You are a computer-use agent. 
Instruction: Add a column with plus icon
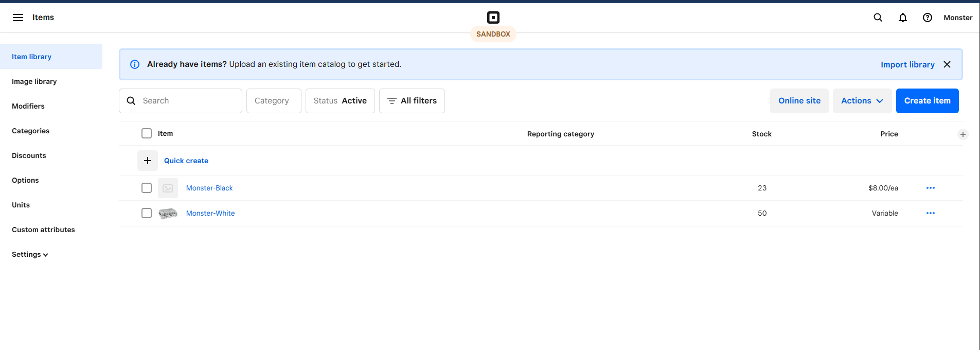(x=963, y=134)
